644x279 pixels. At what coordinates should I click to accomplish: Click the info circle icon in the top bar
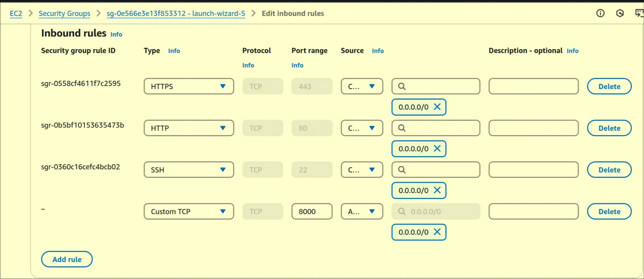[x=600, y=13]
